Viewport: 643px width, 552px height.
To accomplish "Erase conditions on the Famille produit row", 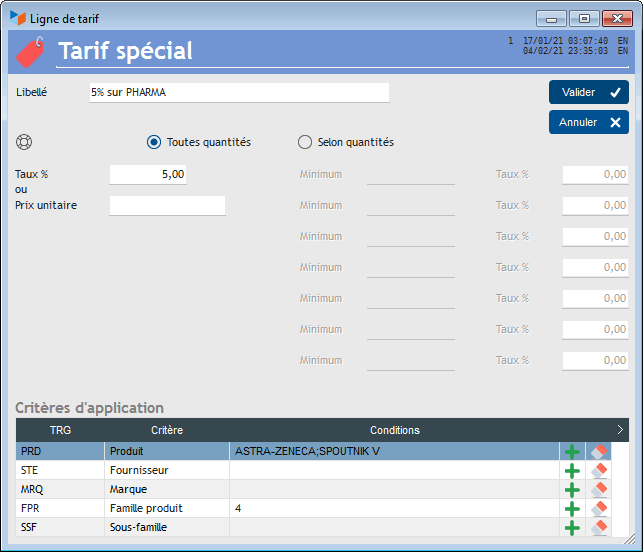I will coord(598,509).
